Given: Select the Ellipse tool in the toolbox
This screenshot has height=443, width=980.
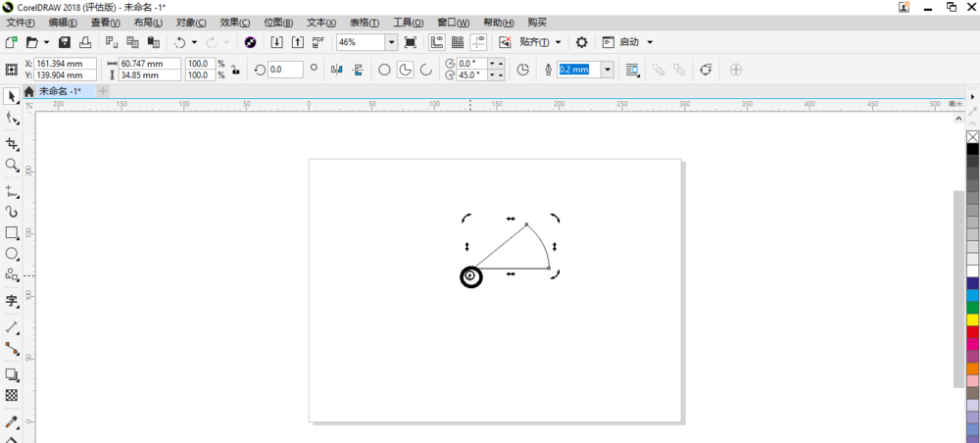Looking at the screenshot, I should [11, 253].
